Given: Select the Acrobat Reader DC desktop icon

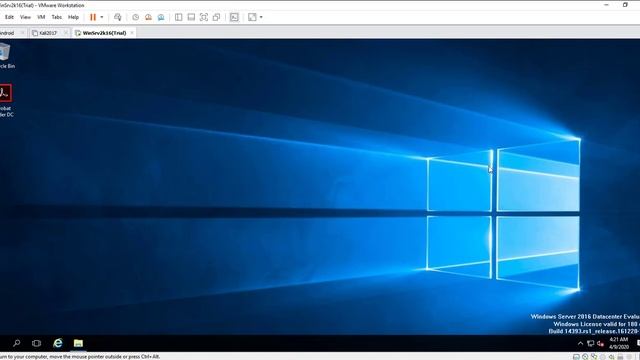Looking at the screenshot, I should click(x=6, y=101).
